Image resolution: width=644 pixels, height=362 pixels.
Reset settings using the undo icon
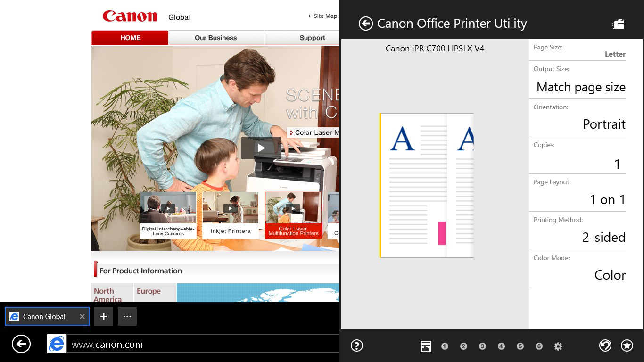click(x=606, y=346)
